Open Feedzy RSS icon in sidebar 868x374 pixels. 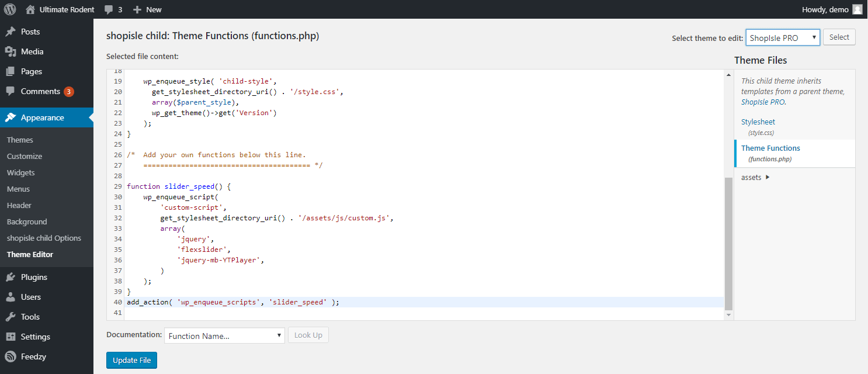click(11, 356)
